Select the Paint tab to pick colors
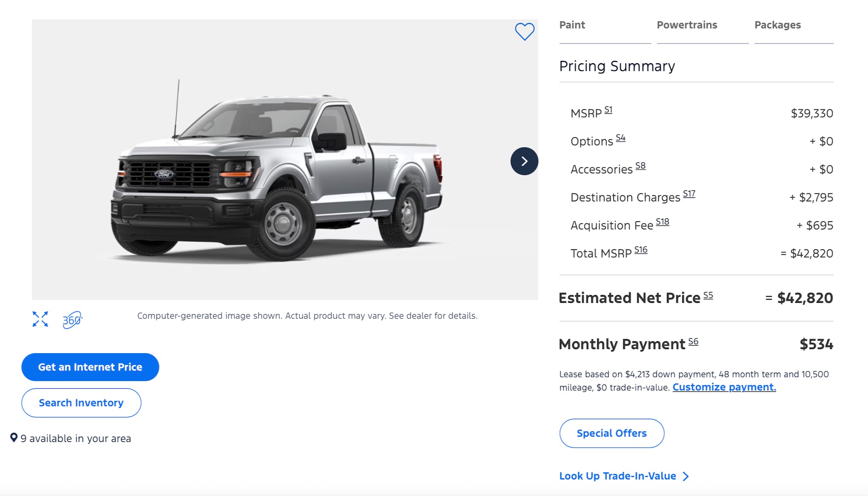This screenshot has width=868, height=496. 572,25
